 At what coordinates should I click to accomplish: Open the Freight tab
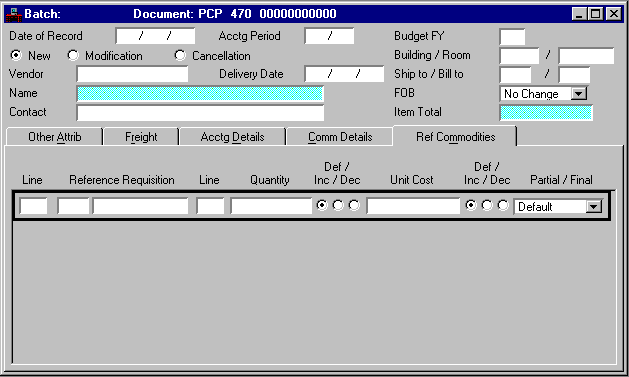[141, 137]
